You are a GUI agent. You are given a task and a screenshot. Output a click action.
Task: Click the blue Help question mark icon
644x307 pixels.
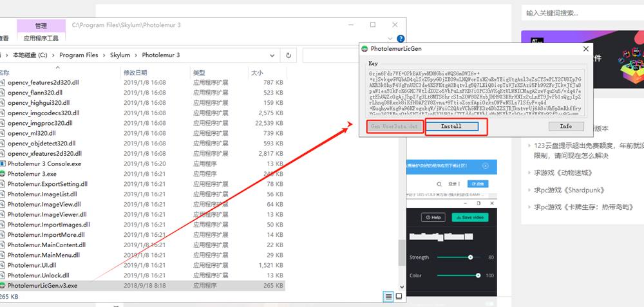tap(401, 39)
